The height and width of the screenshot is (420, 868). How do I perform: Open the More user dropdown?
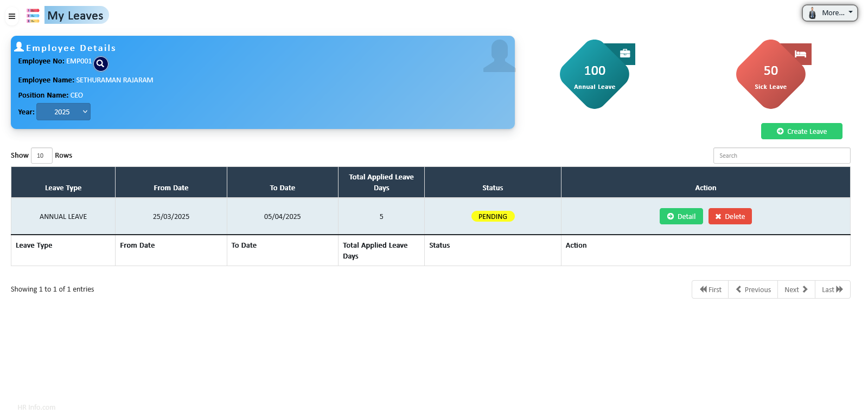point(829,13)
